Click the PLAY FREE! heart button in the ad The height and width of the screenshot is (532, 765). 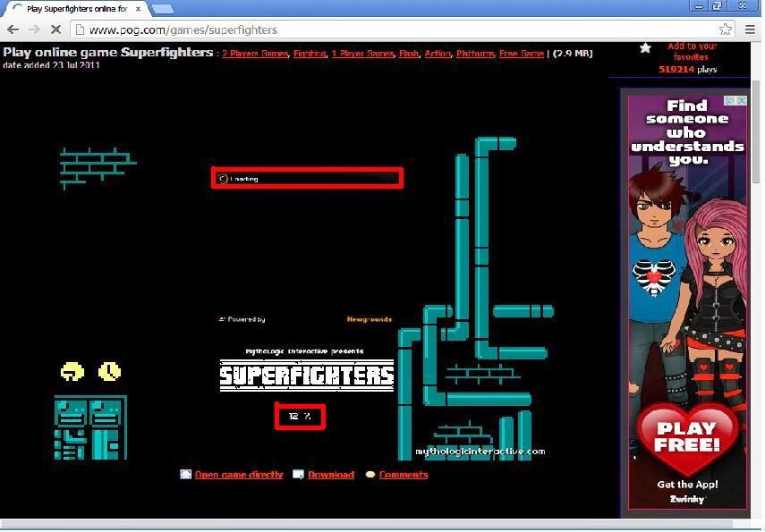click(686, 438)
